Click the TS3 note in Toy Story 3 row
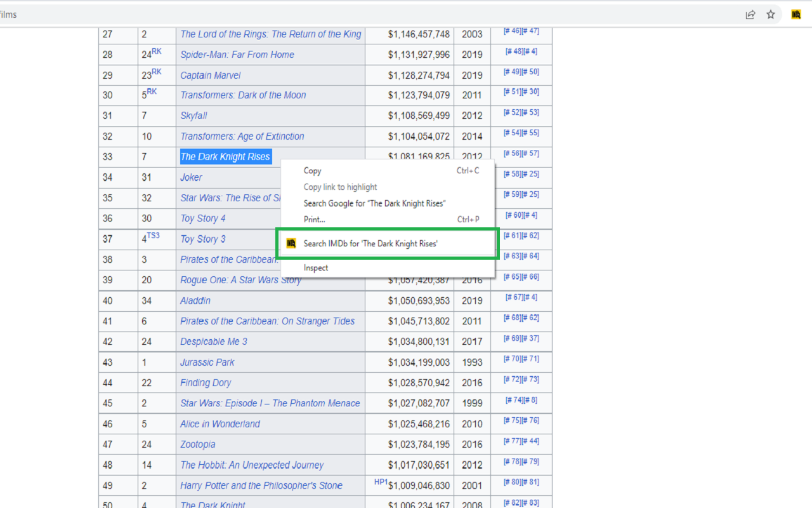Image resolution: width=812 pixels, height=508 pixels. pos(153,236)
